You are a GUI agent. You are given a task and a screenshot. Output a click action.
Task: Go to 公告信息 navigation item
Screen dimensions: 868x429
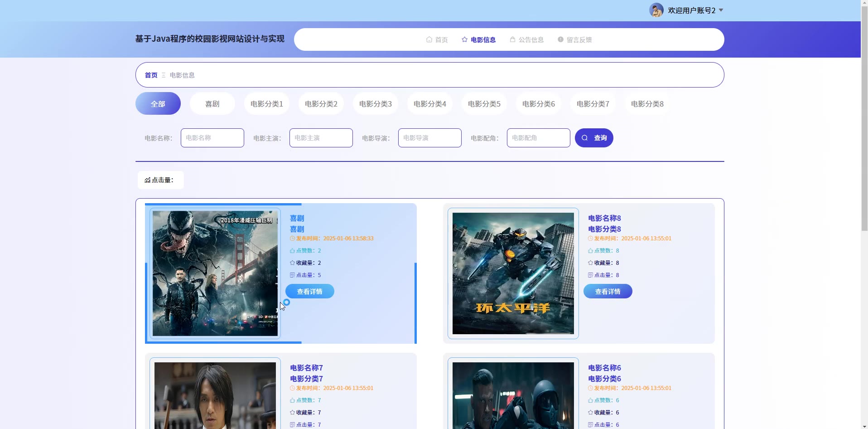(x=526, y=40)
